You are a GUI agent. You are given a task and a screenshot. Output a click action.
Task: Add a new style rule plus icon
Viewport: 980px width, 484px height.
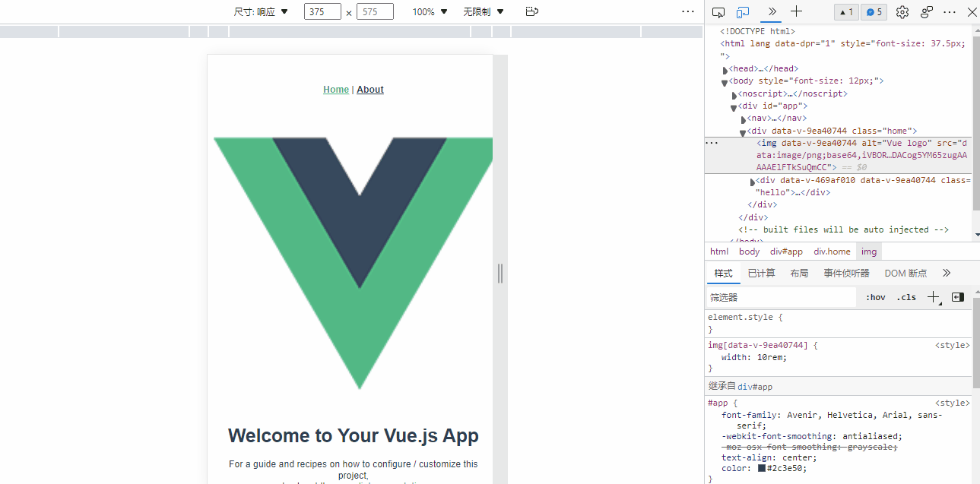934,297
